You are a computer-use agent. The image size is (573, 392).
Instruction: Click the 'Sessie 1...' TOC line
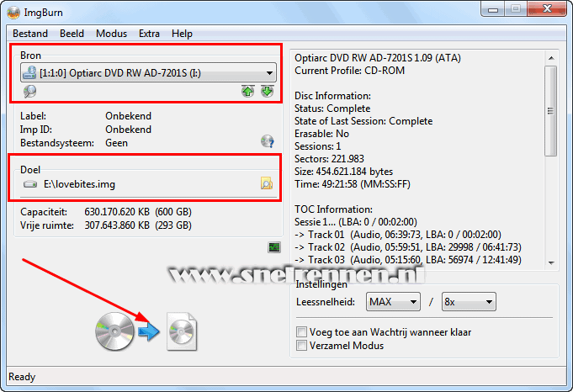pyautogui.click(x=356, y=222)
